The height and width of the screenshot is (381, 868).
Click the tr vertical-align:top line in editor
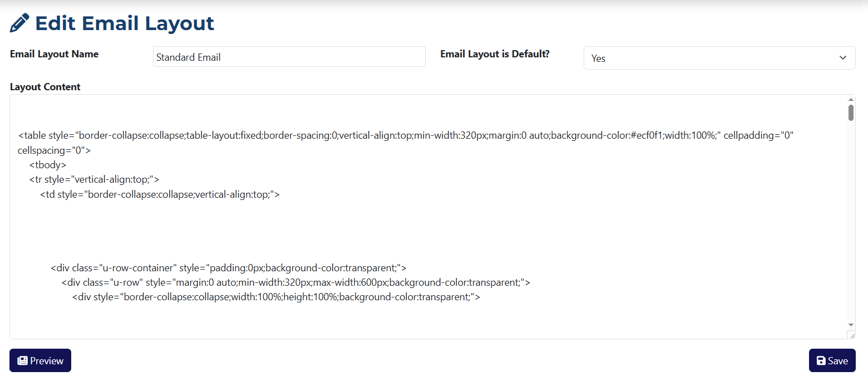click(x=94, y=179)
